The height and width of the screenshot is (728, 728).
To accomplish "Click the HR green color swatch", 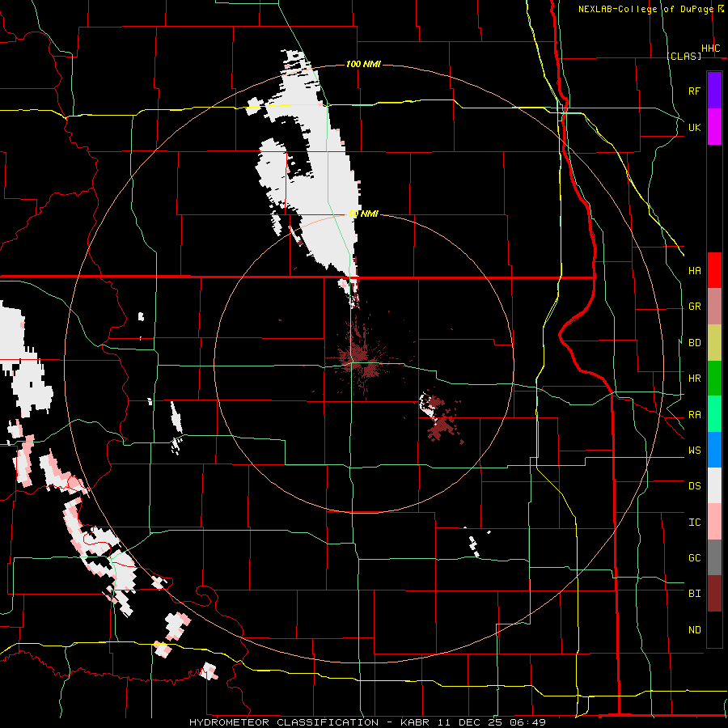I will tap(714, 379).
